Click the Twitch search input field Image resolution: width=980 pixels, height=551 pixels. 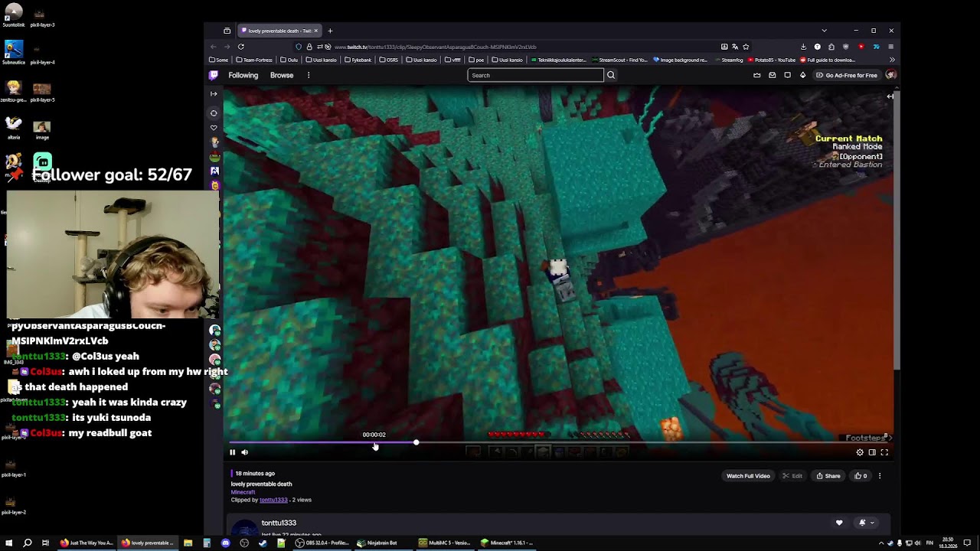(535, 75)
